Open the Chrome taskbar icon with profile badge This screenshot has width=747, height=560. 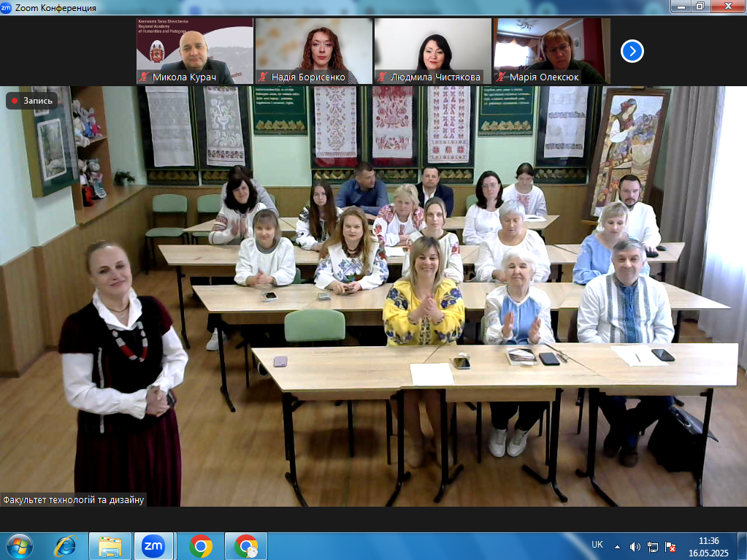pyautogui.click(x=246, y=545)
